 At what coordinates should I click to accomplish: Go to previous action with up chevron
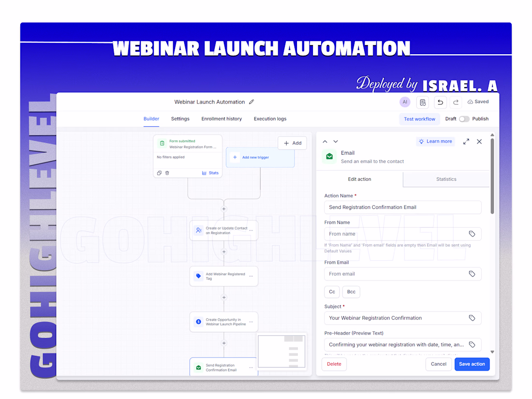[x=325, y=142]
